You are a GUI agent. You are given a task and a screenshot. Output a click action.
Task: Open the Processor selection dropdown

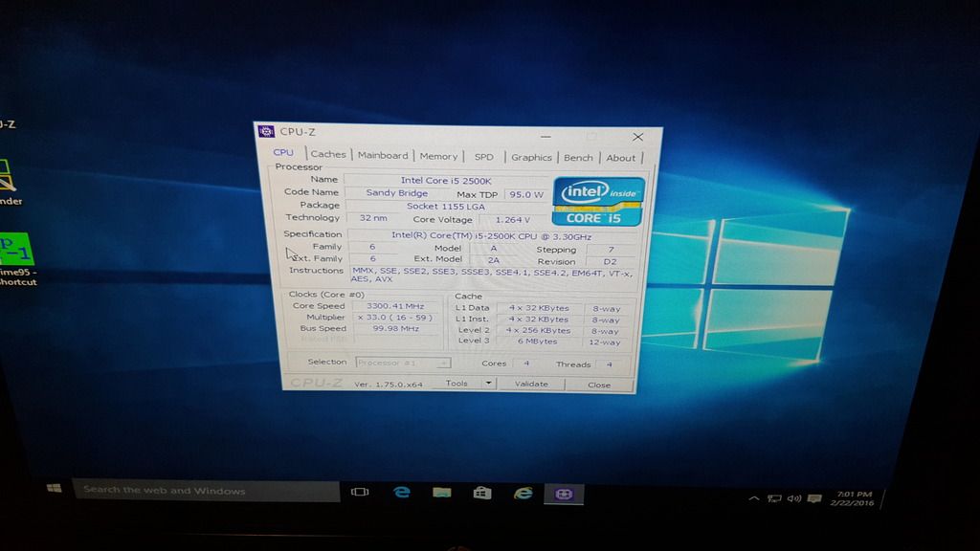tap(403, 363)
